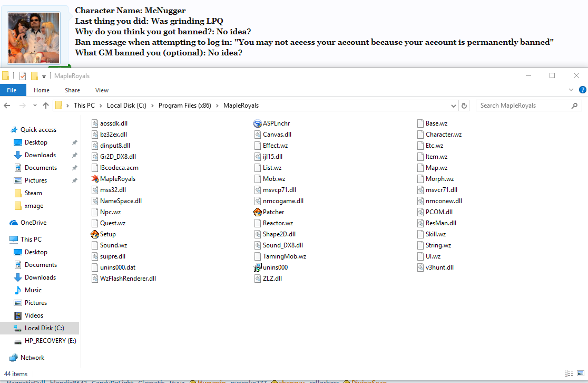Expand chevron after Program Files (x86) in path
Viewport: 588px width, 383px height.
[x=218, y=106]
